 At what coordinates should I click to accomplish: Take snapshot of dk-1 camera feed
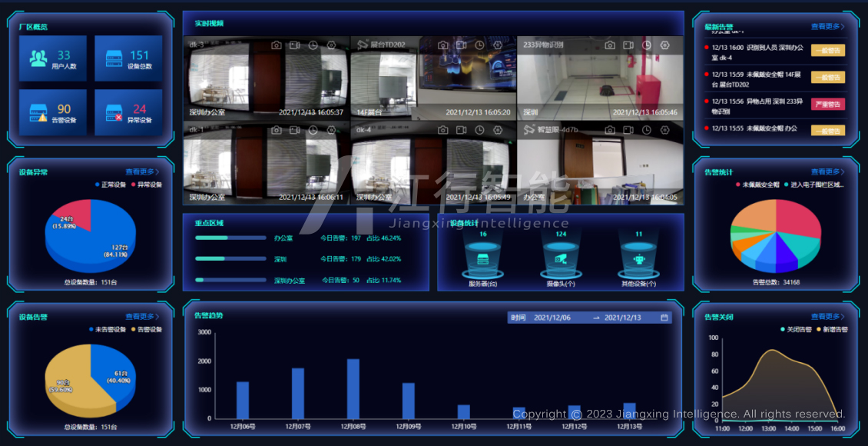coord(277,130)
